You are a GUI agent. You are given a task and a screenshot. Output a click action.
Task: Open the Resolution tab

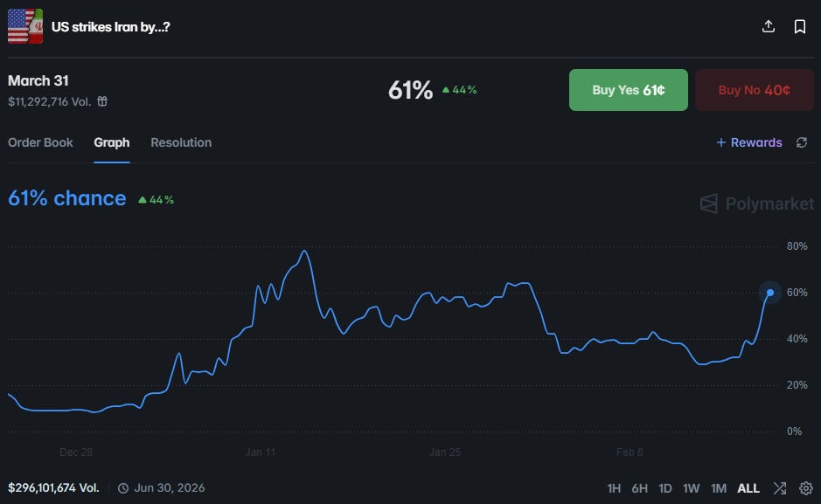click(x=181, y=142)
